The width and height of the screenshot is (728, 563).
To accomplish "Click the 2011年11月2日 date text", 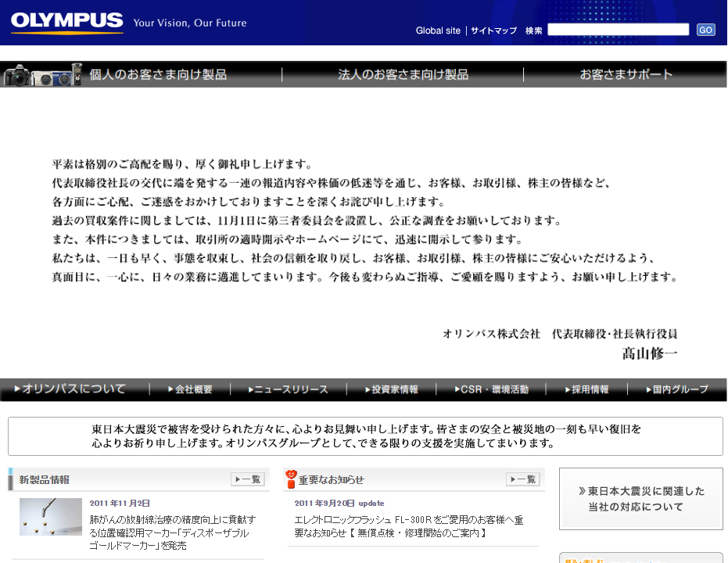I will [120, 503].
